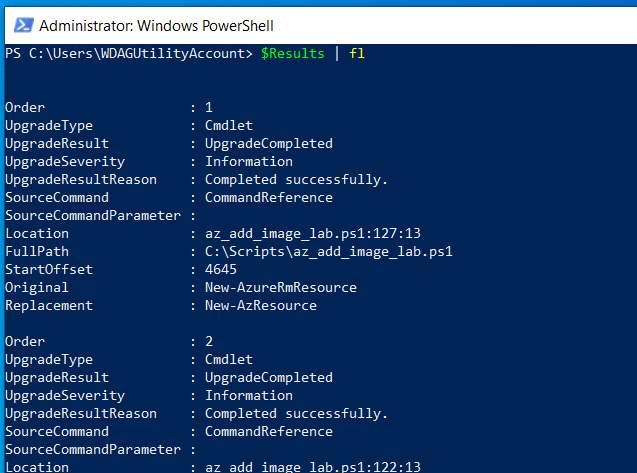Click the first "Information" severity value
The width and height of the screenshot is (637, 473).
click(248, 161)
